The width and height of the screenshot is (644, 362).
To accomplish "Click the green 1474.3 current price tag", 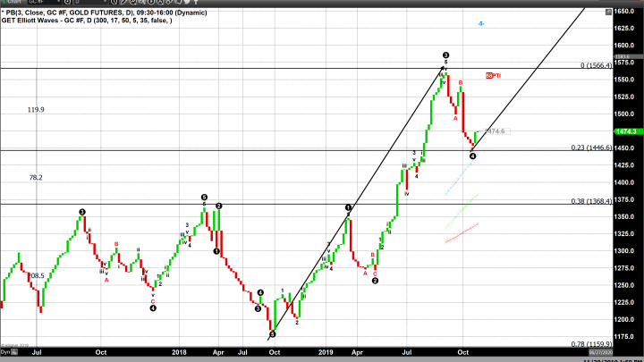I will click(x=627, y=131).
